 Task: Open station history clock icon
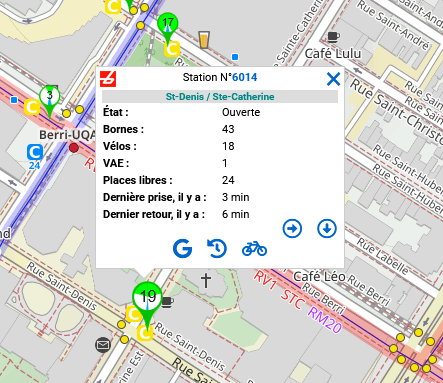217,249
